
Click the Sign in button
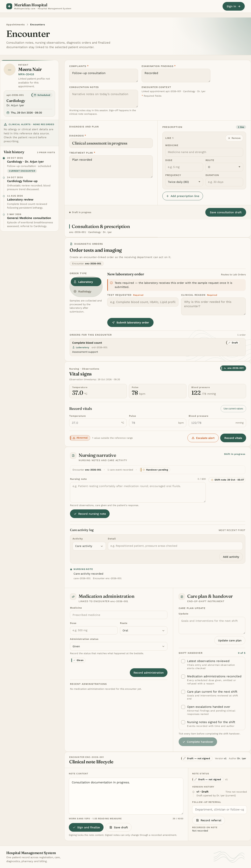click(234, 6)
